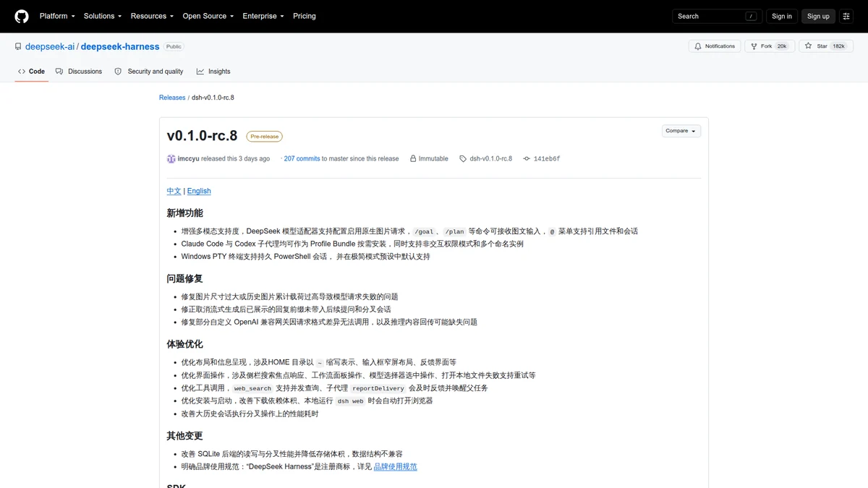Click the Sign up button
This screenshot has width=868, height=488.
click(x=818, y=16)
